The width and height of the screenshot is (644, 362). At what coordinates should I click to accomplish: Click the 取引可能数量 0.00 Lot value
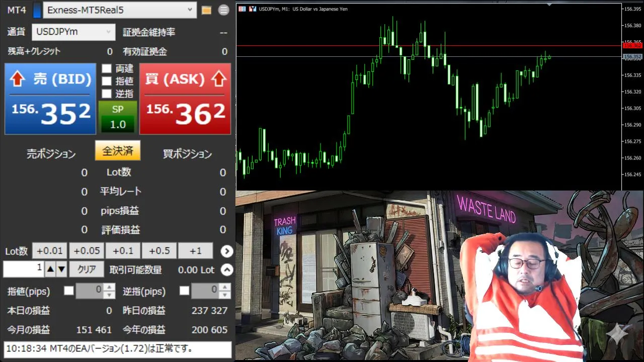click(x=196, y=270)
